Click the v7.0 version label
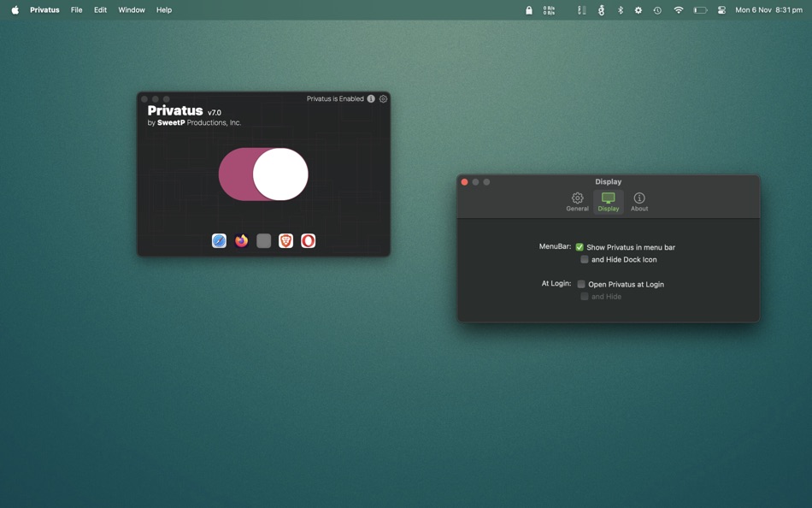Viewport: 812px width, 508px height. pyautogui.click(x=215, y=113)
